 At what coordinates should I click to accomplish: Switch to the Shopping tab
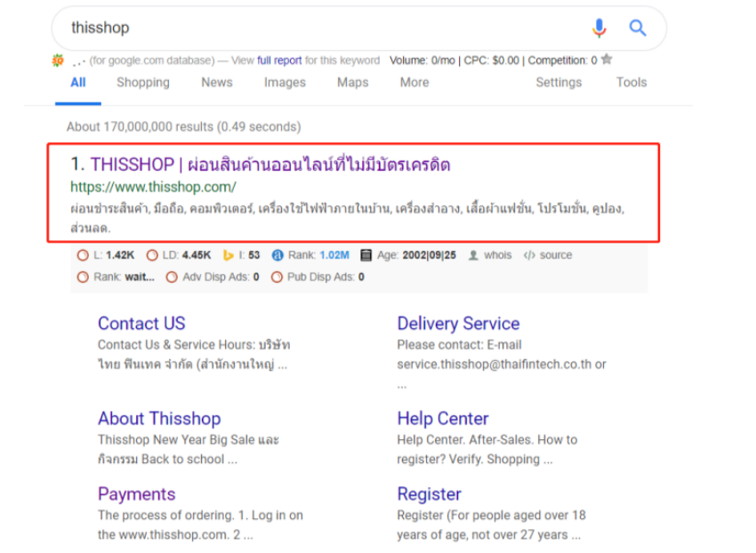142,82
